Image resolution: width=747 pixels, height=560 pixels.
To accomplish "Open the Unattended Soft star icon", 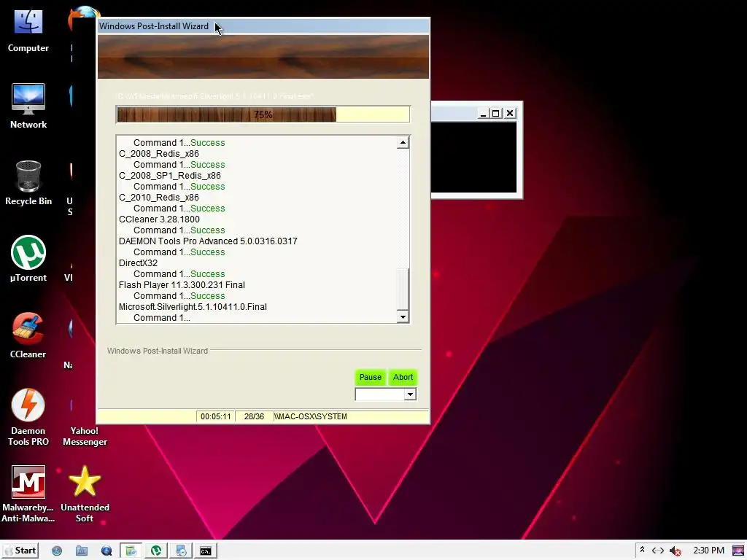I will pyautogui.click(x=85, y=494).
